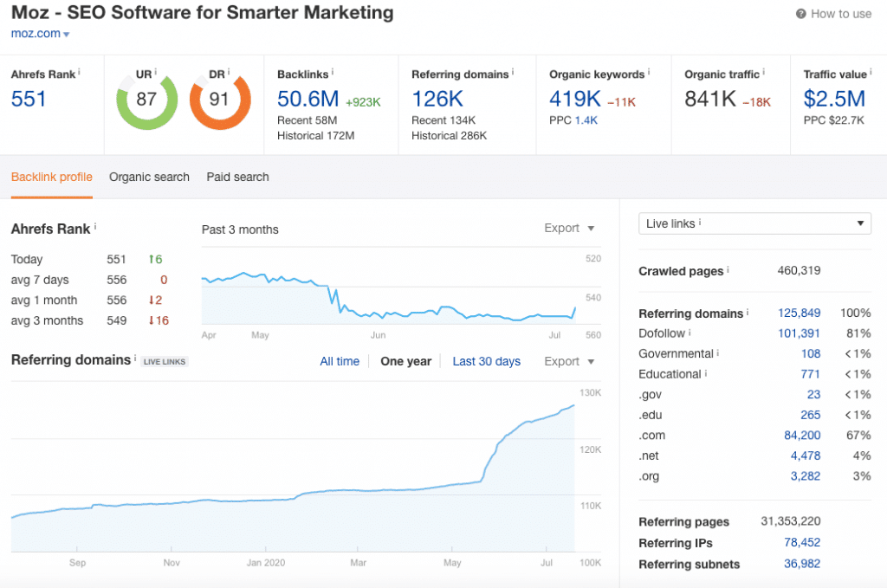This screenshot has width=887, height=588.
Task: Click the avg 7 days rank row
Action: pyautogui.click(x=90, y=280)
